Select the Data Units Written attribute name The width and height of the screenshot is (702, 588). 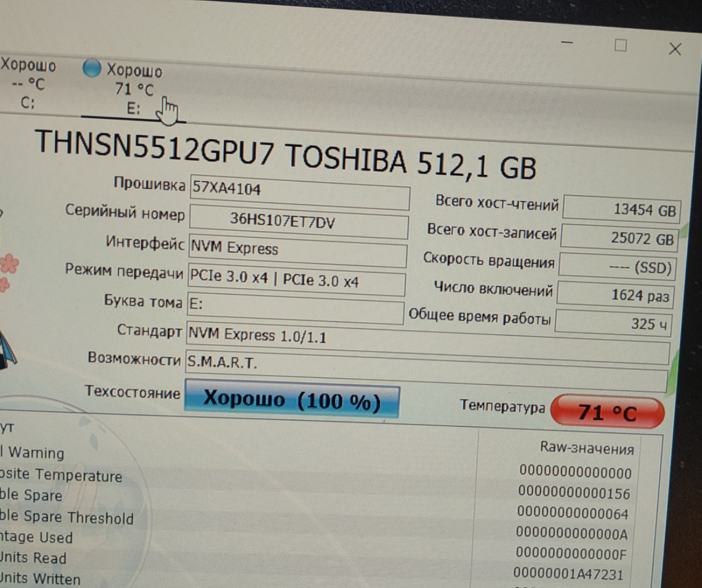40,578
